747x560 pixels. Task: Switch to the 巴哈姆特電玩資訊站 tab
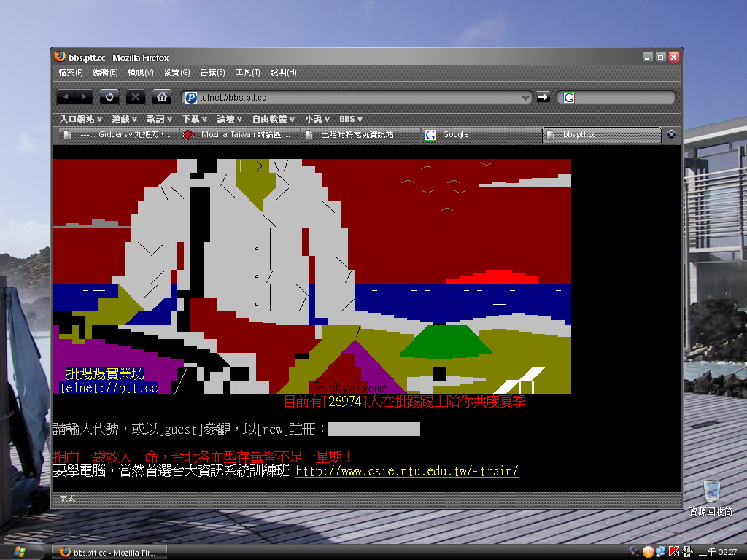(x=357, y=135)
